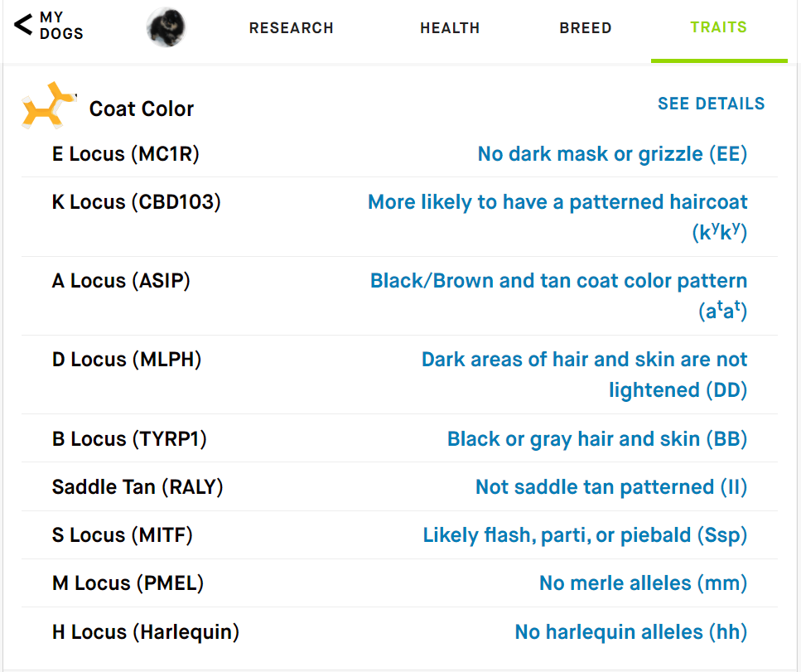The image size is (801, 672).
Task: Go back using the My Dogs arrow
Action: [x=48, y=25]
